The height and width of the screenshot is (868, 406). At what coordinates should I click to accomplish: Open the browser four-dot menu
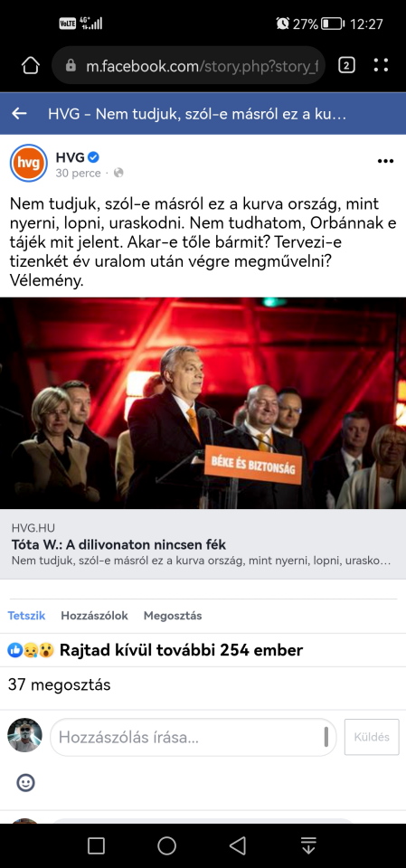pos(381,66)
